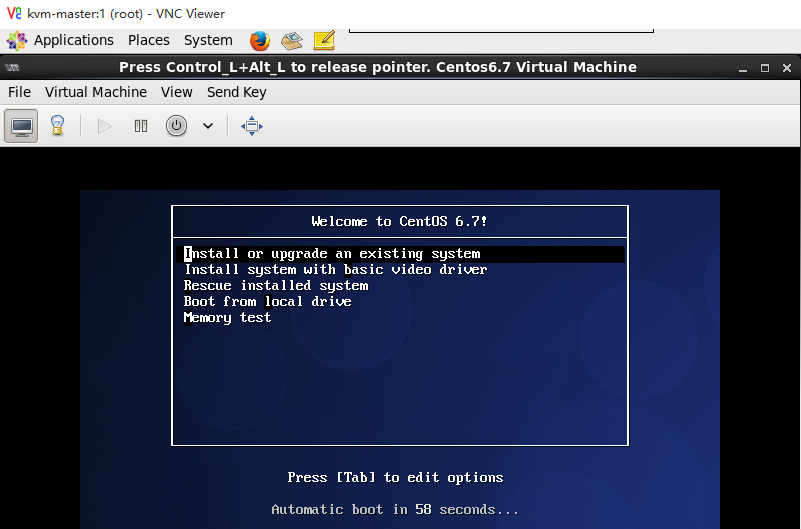Open the View menu
Screen dimensions: 801x529
177,92
